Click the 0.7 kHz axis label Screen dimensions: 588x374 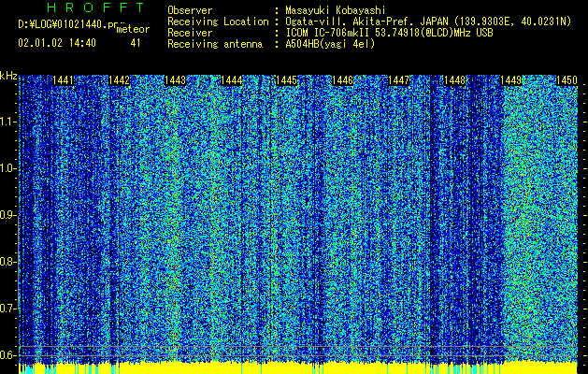pos(7,309)
